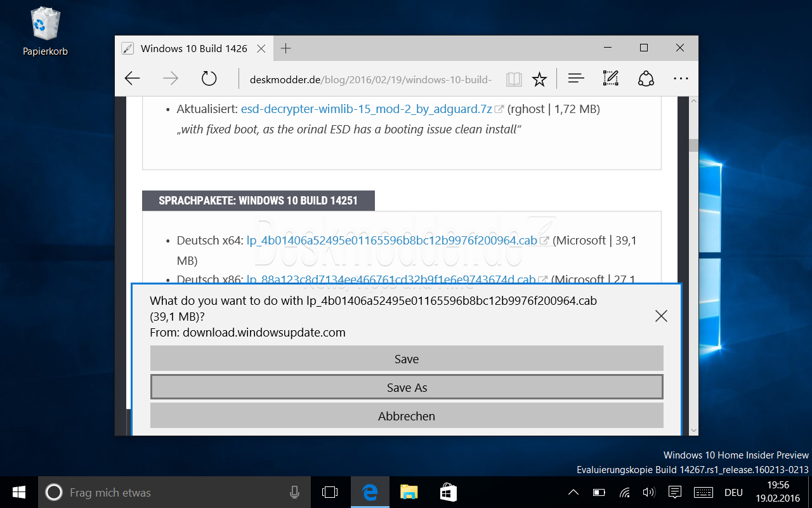Screen dimensions: 812x508
Task: Open a new tab with plus button
Action: (285, 48)
